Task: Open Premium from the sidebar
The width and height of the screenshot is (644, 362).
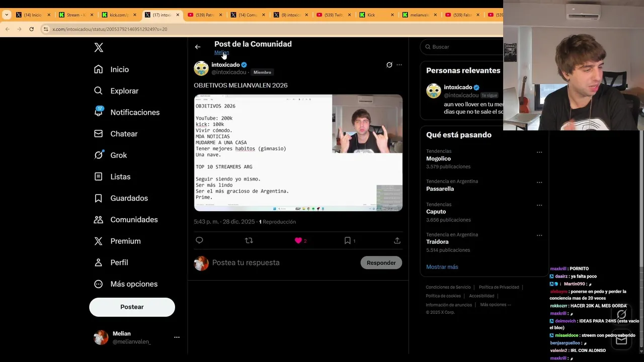Action: 117,241
